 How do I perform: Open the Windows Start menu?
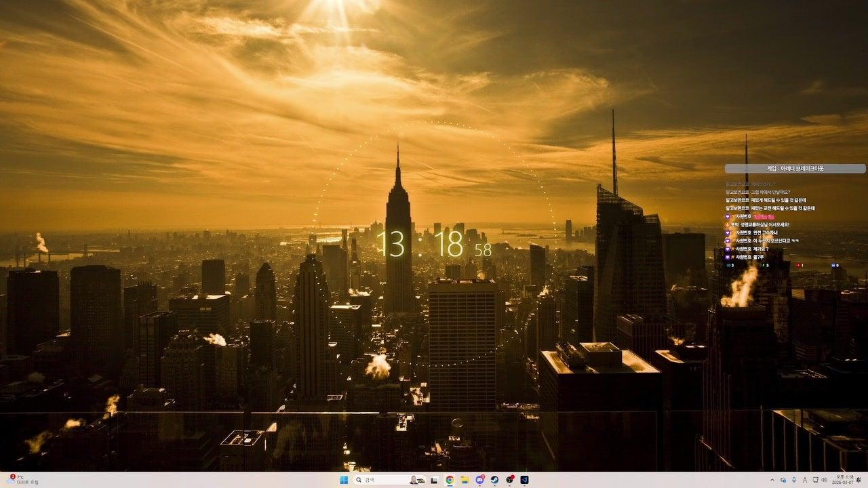pyautogui.click(x=343, y=480)
